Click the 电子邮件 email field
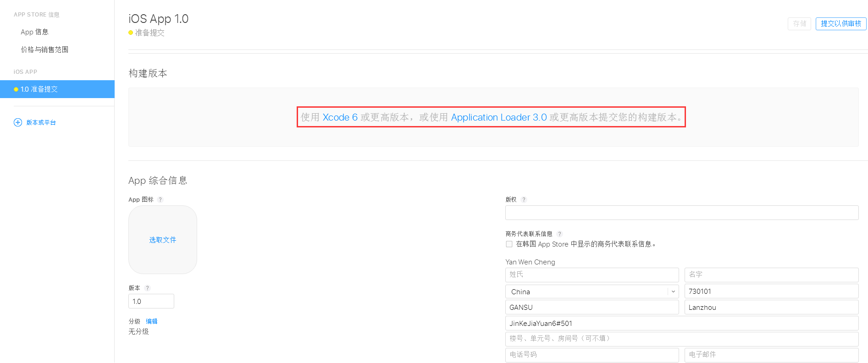Image resolution: width=868 pixels, height=363 pixels. [772, 355]
